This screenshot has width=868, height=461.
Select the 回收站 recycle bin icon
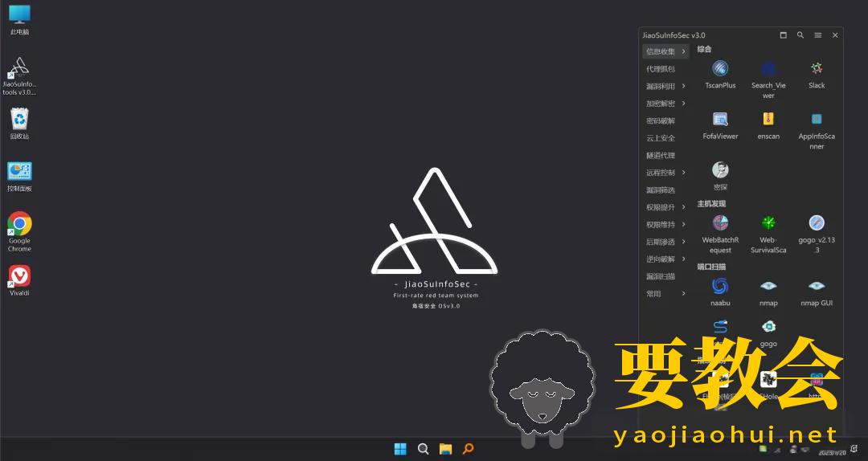pyautogui.click(x=19, y=124)
